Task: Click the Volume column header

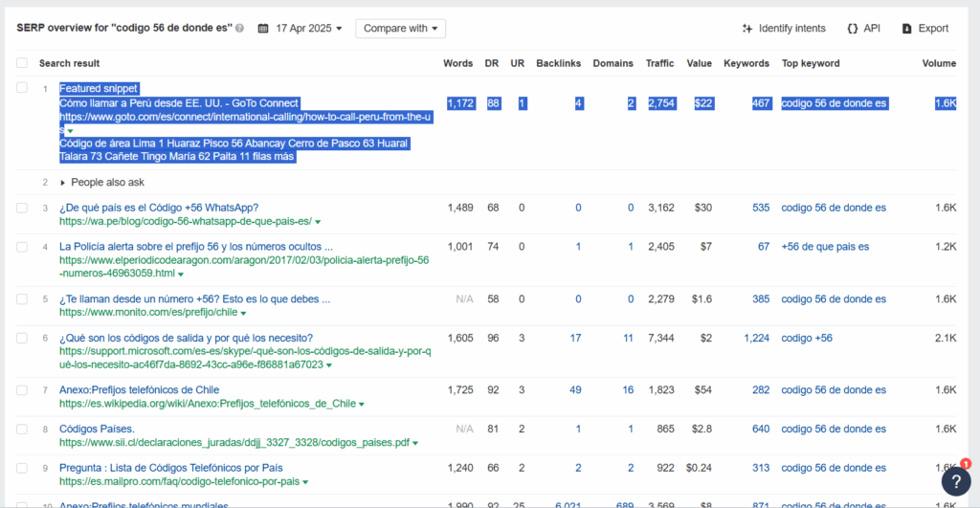Action: pyautogui.click(x=939, y=63)
